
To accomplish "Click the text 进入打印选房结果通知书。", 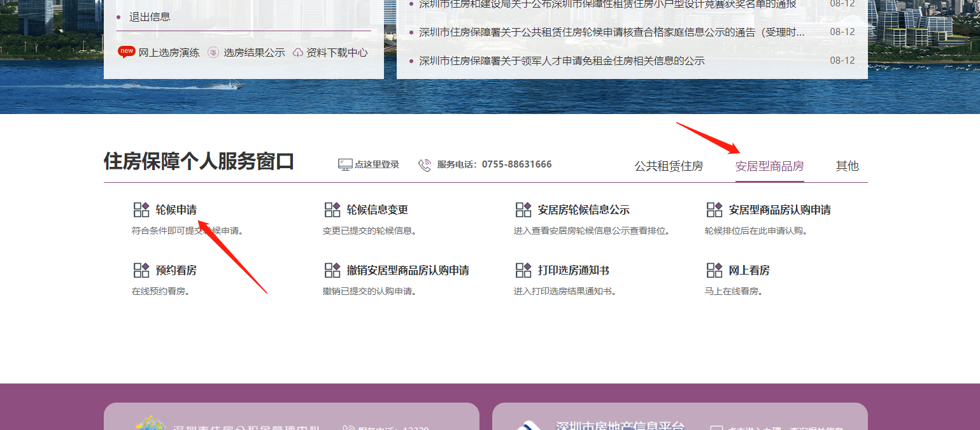I will [x=565, y=291].
